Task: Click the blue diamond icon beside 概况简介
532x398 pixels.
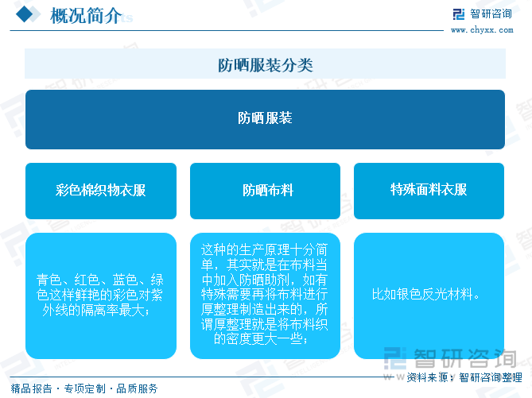Action: pos(24,15)
